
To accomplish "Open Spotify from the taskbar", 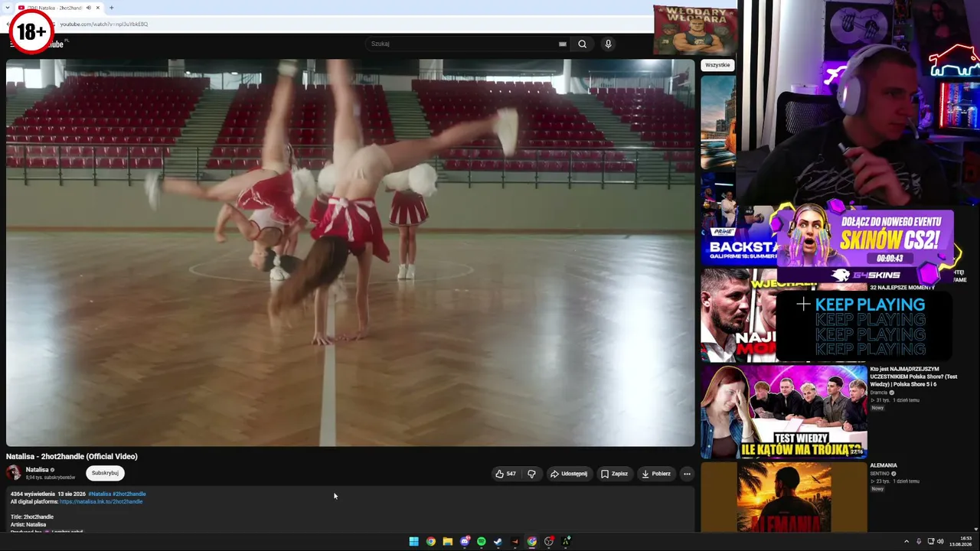I will pos(482,541).
